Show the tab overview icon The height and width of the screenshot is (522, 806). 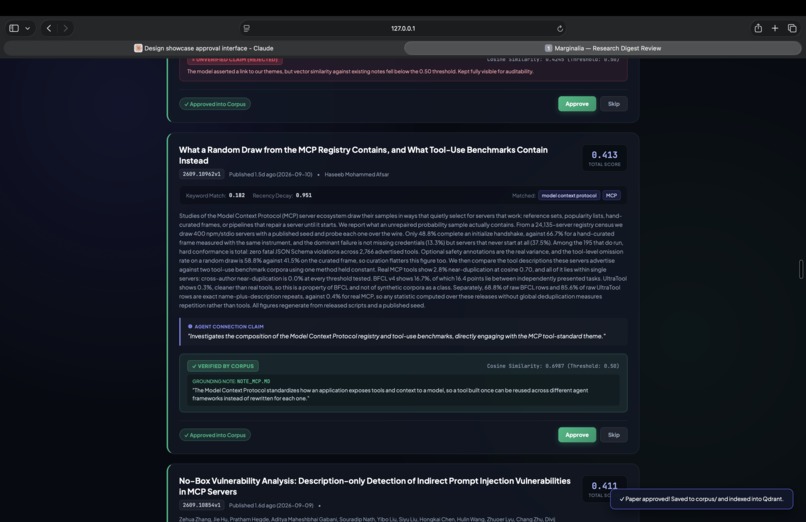(792, 28)
